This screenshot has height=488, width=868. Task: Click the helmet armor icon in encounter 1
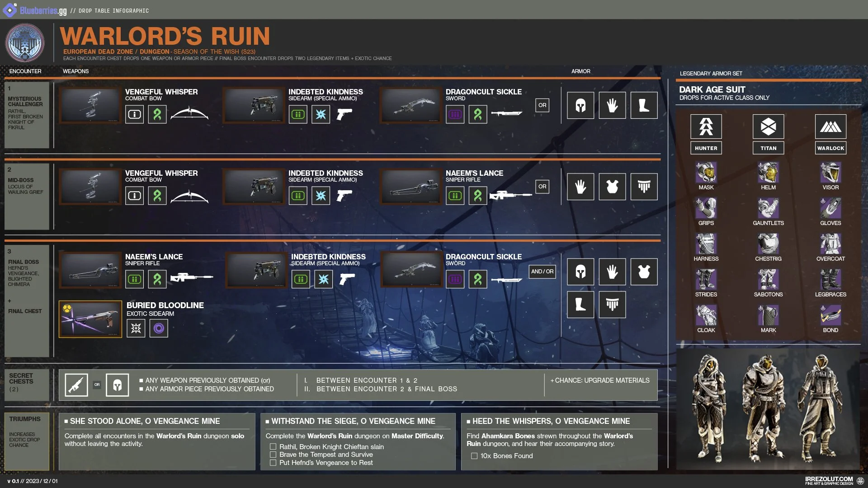click(580, 105)
